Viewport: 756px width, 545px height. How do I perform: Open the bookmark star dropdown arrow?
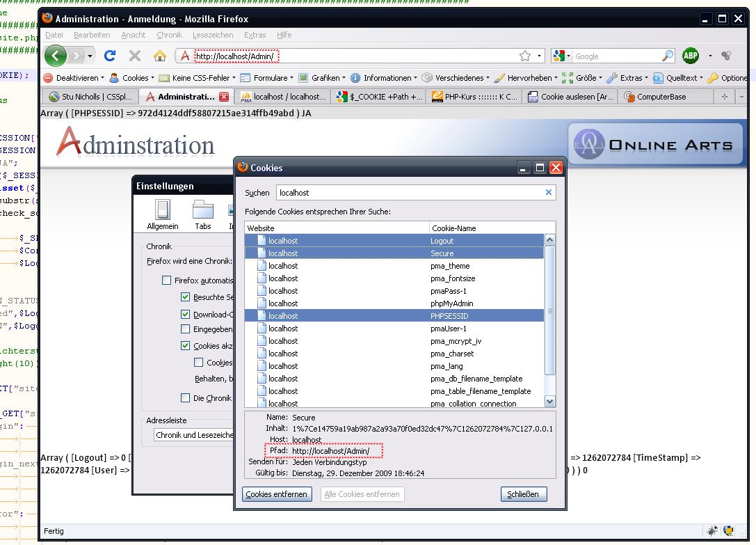(x=539, y=56)
